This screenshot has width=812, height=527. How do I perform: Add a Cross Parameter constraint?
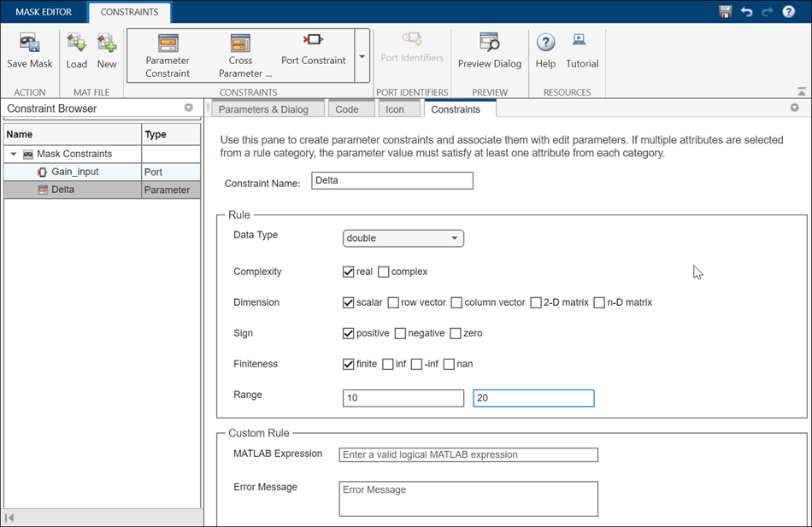(x=240, y=56)
